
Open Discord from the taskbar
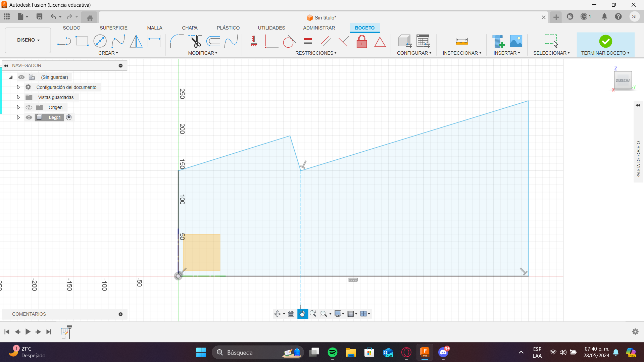443,352
